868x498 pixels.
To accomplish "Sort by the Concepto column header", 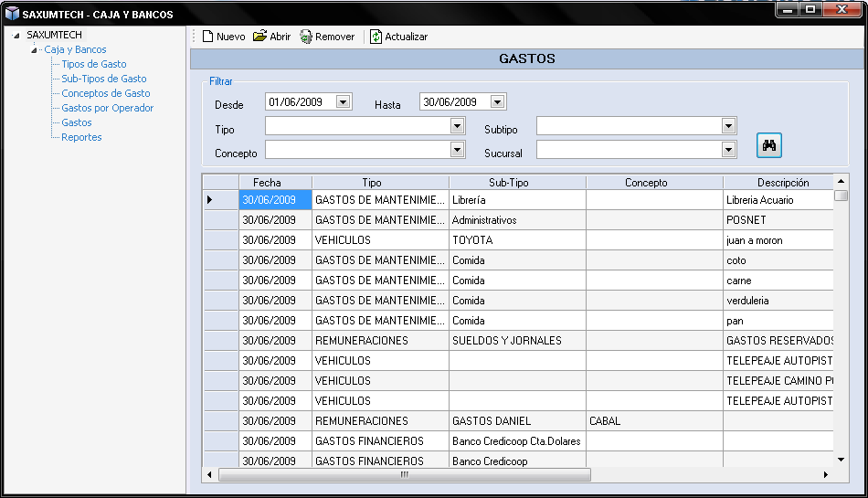I will coord(655,183).
